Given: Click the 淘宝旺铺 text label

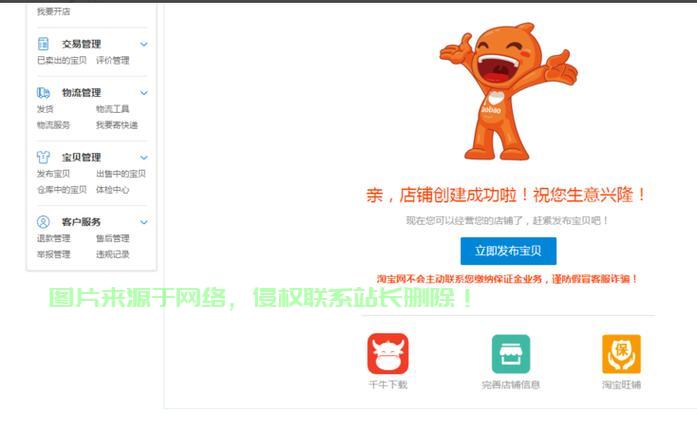Looking at the screenshot, I should click(621, 384).
